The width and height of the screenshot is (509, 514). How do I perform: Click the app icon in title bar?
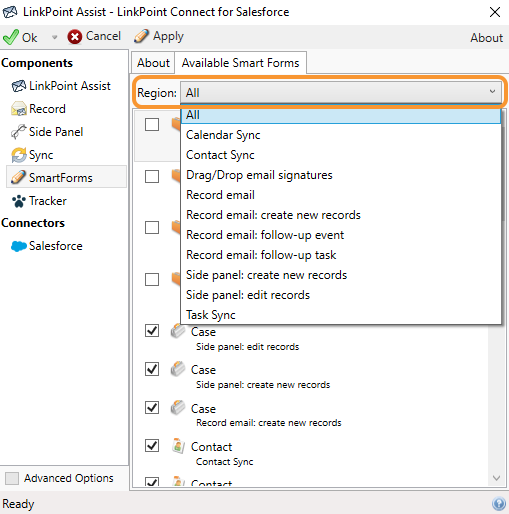pyautogui.click(x=10, y=12)
